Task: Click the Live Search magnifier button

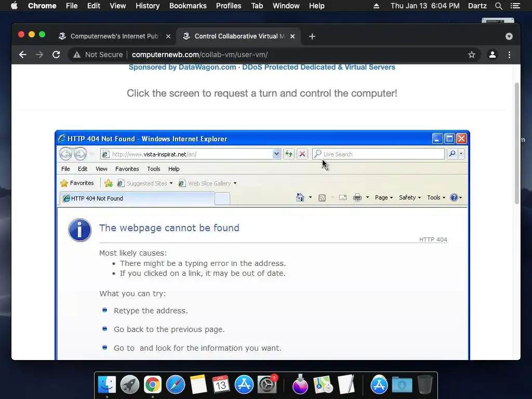Action: [x=452, y=154]
